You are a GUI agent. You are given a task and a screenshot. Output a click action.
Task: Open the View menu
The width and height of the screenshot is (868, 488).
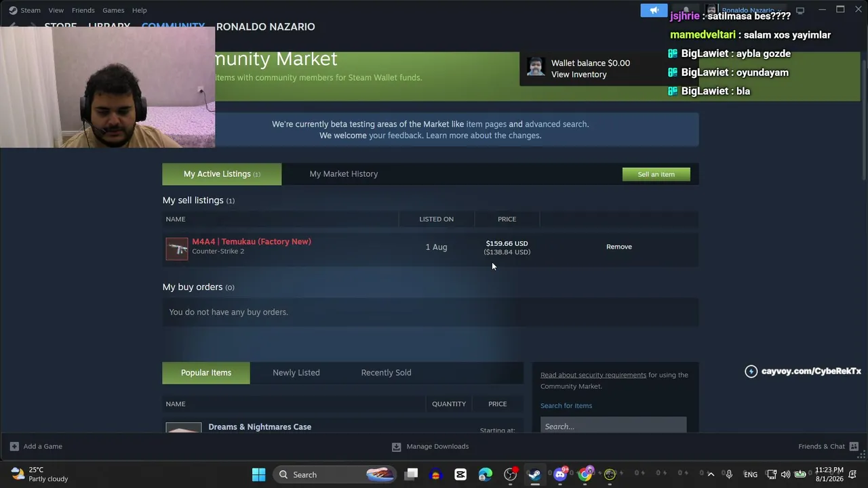tap(56, 10)
